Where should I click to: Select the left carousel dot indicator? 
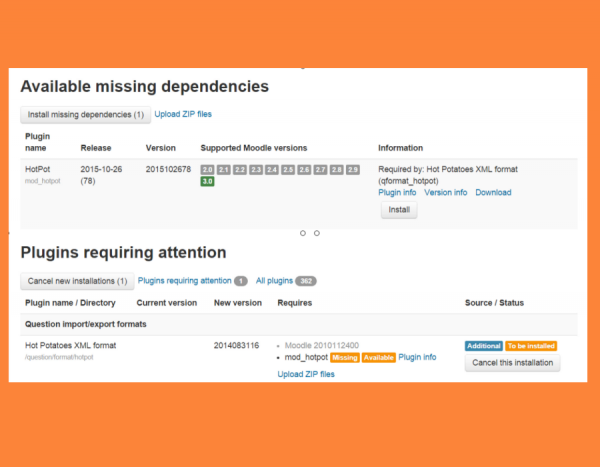pos(302,233)
